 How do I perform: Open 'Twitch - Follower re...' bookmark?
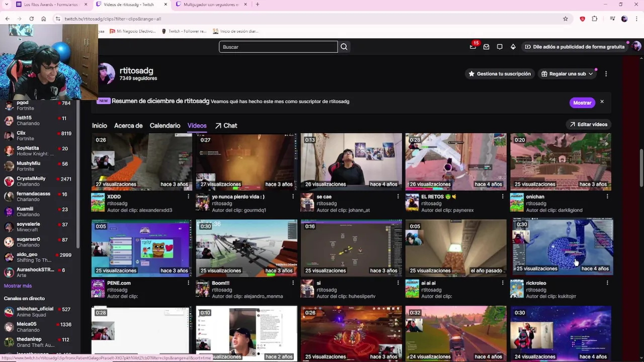(x=184, y=31)
